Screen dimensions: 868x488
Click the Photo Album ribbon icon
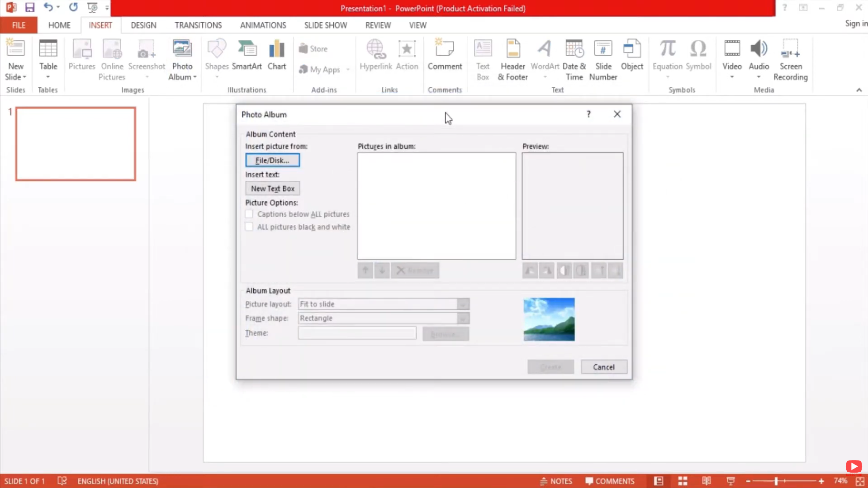[182, 49]
